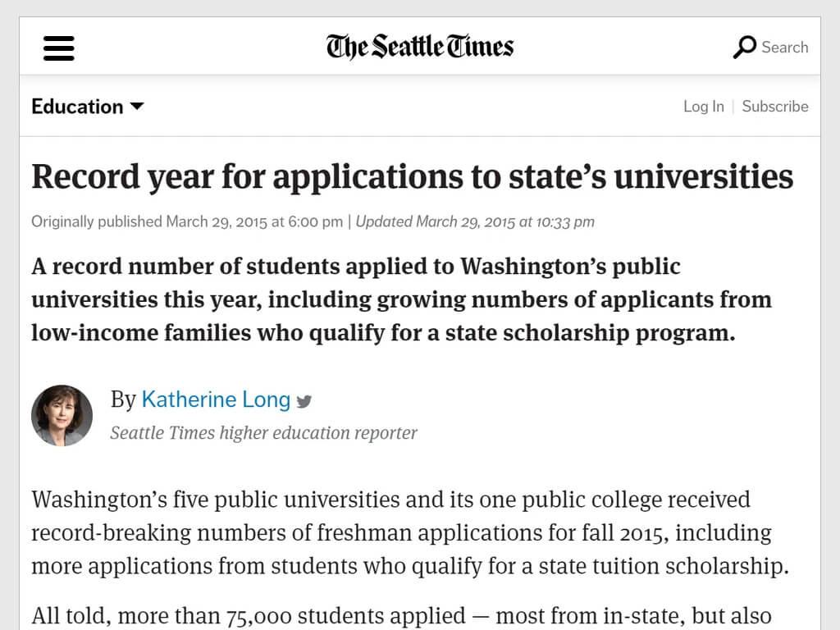840x630 pixels.
Task: Click the higher education reporter byline caption
Action: (x=263, y=433)
